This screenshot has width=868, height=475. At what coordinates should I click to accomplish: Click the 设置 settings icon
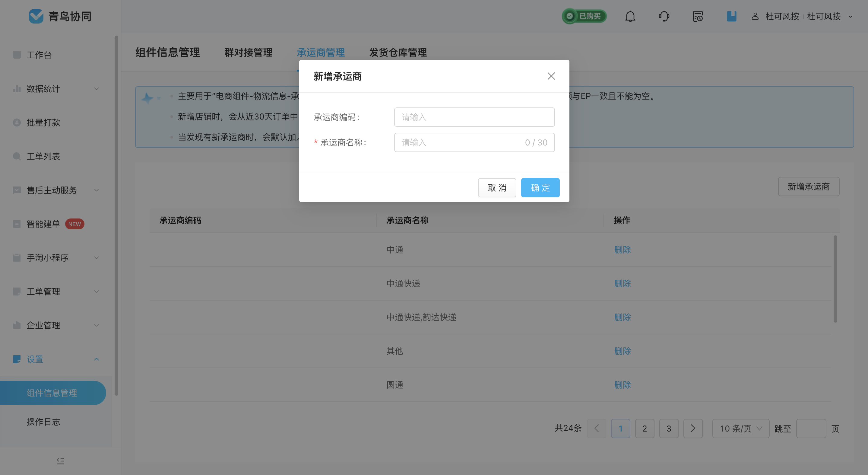(x=17, y=359)
